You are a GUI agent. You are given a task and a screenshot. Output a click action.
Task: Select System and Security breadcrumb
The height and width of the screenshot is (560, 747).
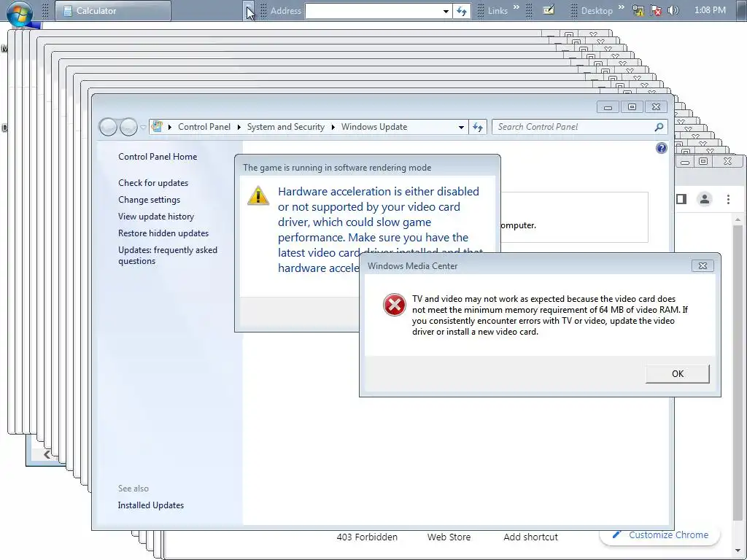[285, 127]
